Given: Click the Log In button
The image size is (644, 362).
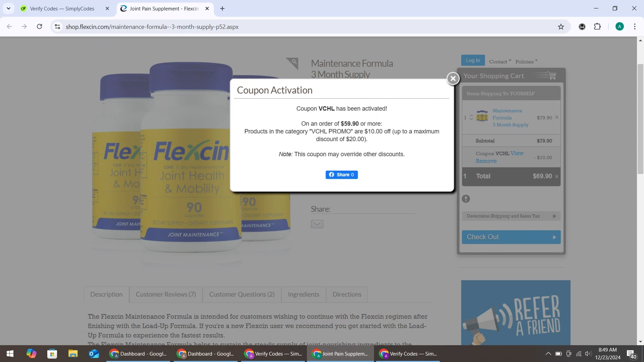Looking at the screenshot, I should pos(473,60).
